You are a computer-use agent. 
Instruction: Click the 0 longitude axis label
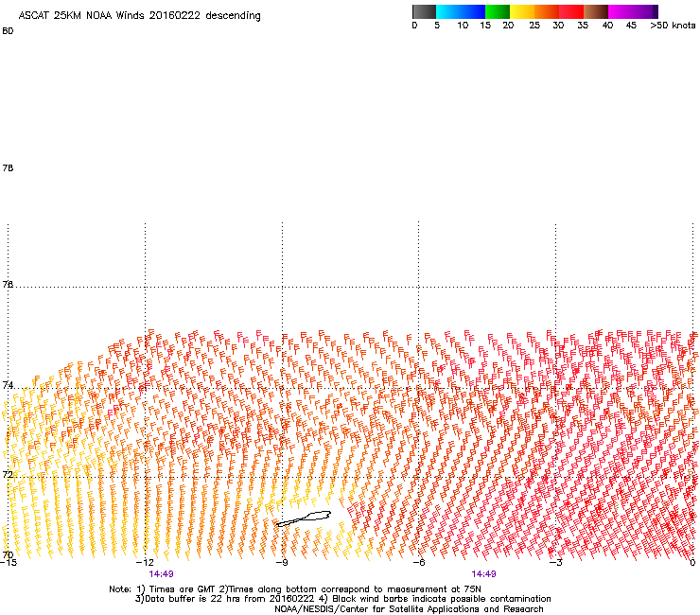tap(692, 563)
